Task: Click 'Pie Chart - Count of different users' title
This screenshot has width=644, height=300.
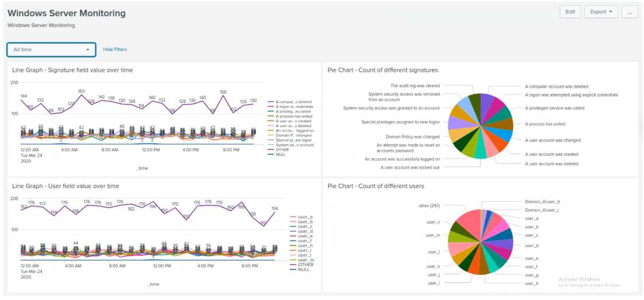Action: click(x=376, y=186)
